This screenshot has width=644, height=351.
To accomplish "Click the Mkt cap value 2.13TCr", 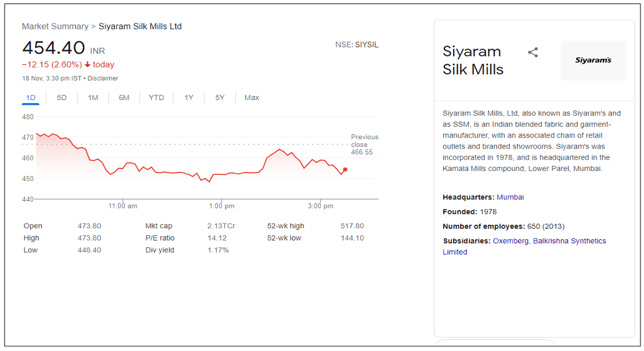I will [221, 226].
